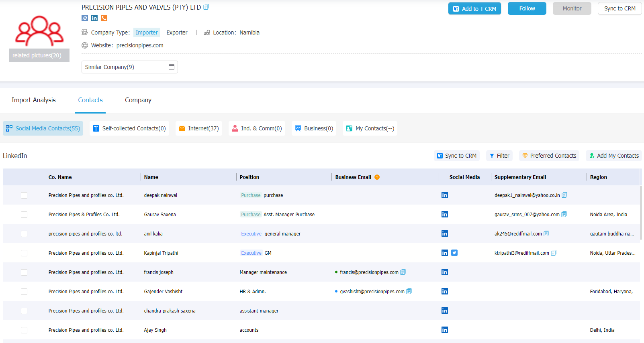The height and width of the screenshot is (343, 644).
Task: Click the Monitor button
Action: pos(572,8)
